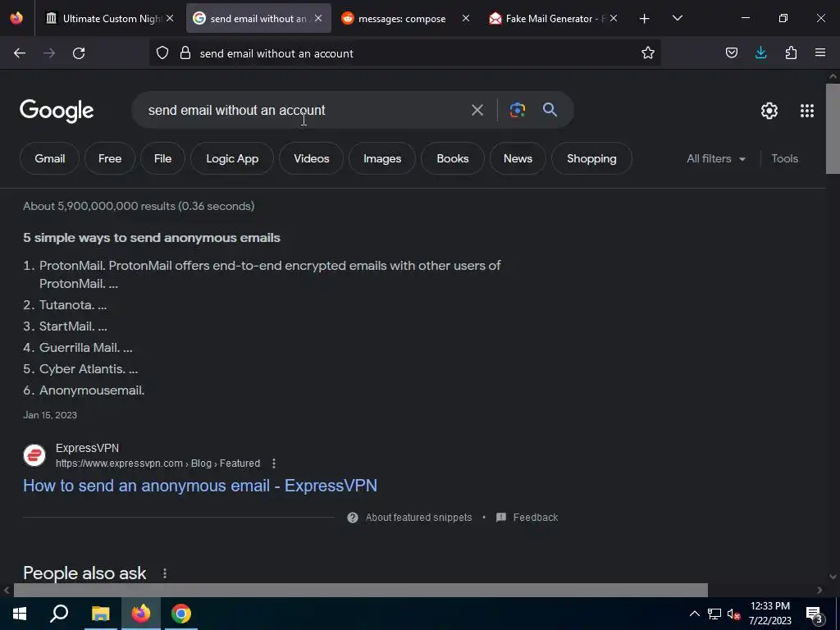Click the About featured snippets help icon
840x630 pixels.
coord(353,518)
